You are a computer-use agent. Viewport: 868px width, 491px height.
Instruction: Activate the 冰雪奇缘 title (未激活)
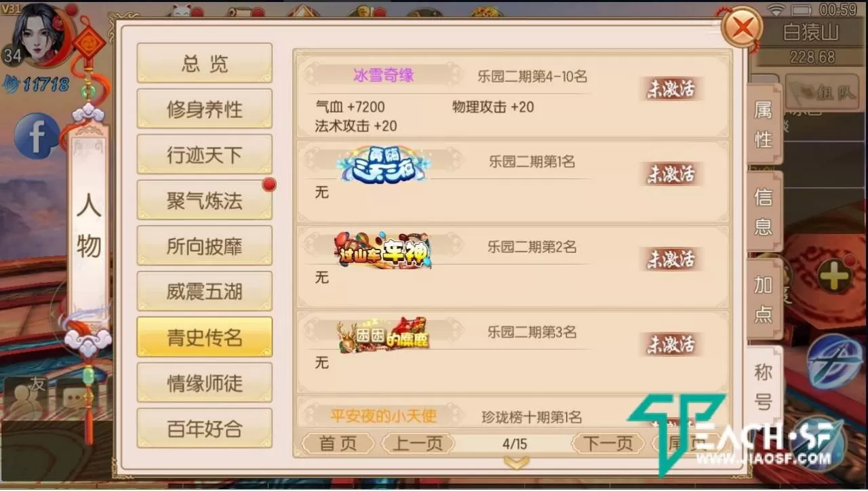[x=671, y=89]
